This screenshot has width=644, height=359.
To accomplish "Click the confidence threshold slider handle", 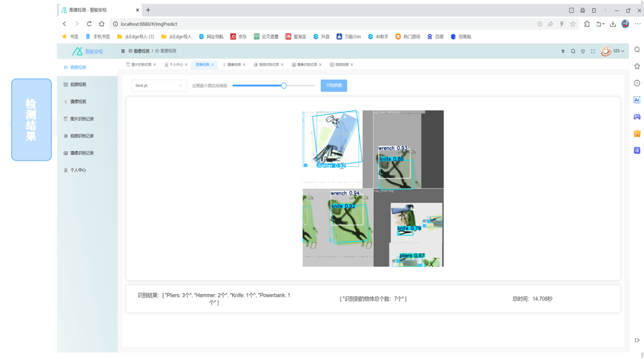I will click(x=284, y=86).
